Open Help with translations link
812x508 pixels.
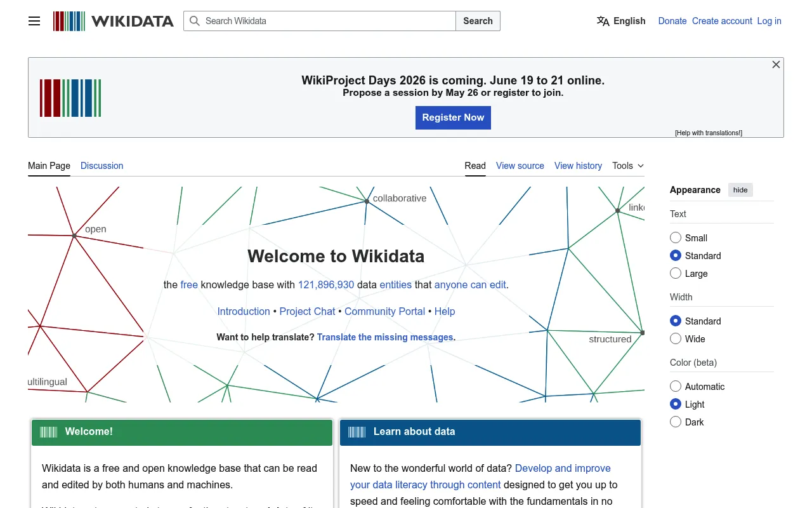point(709,133)
